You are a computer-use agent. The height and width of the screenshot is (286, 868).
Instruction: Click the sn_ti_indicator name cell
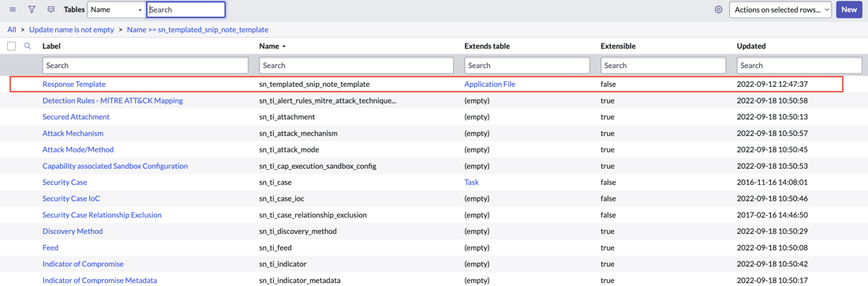point(282,264)
